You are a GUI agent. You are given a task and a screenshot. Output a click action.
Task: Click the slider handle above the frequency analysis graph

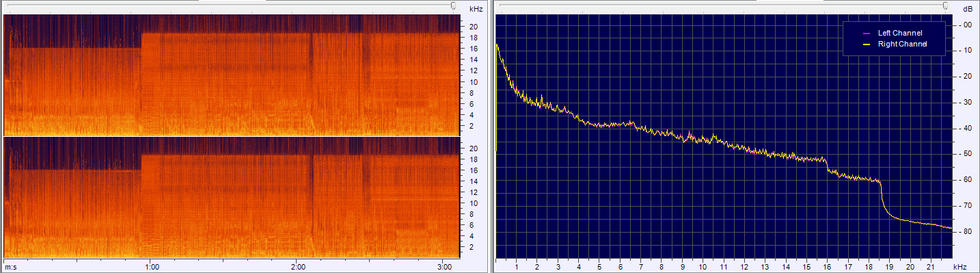(945, 5)
